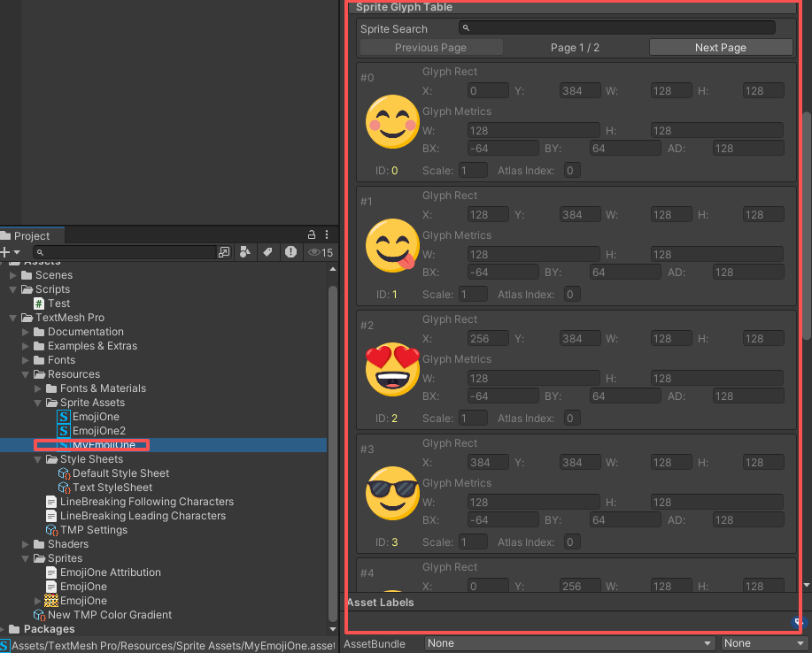The width and height of the screenshot is (812, 653).
Task: Open the AssetBundle name dropdown
Action: click(x=569, y=643)
